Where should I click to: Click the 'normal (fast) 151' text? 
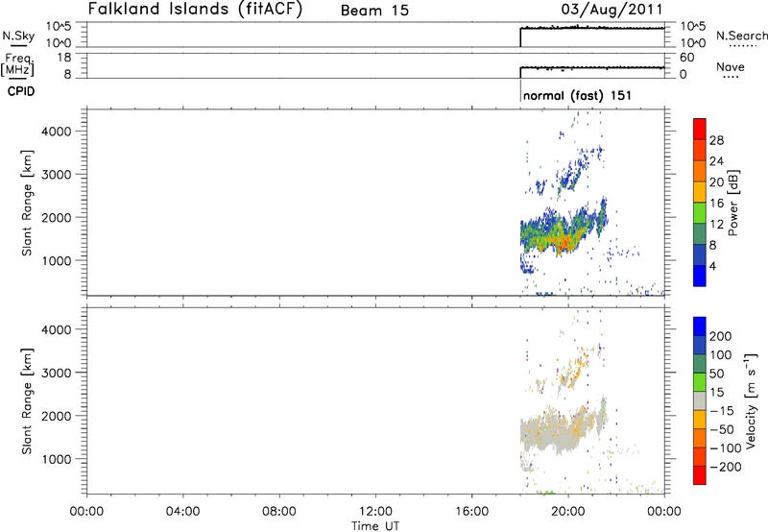pyautogui.click(x=577, y=95)
